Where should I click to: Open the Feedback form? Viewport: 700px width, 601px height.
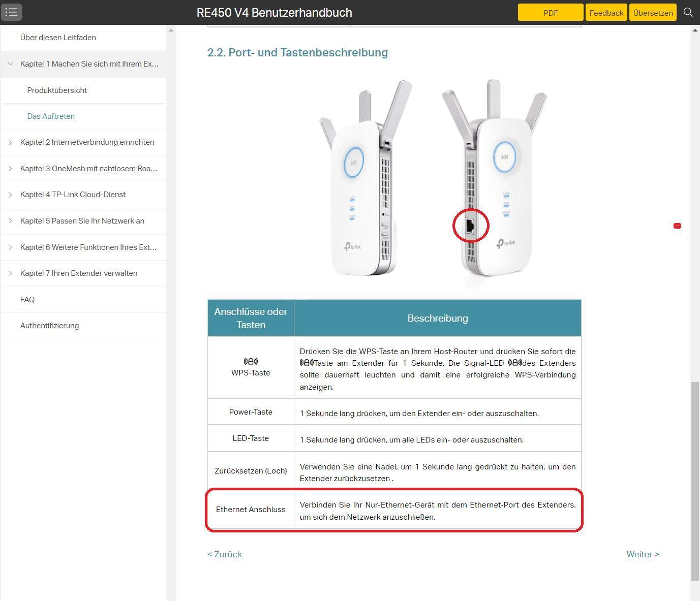(606, 12)
